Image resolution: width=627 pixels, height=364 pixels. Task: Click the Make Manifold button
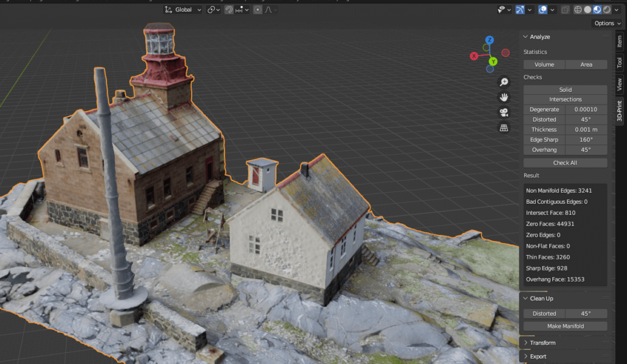565,326
